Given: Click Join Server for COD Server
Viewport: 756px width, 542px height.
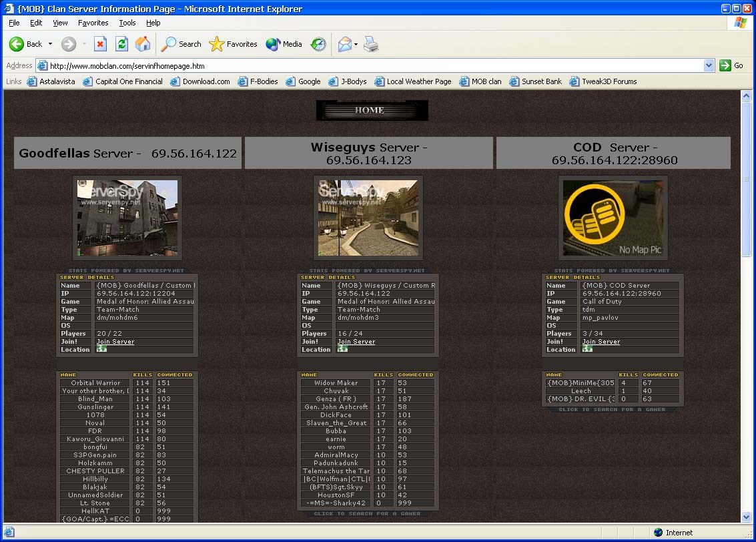Looking at the screenshot, I should (601, 341).
